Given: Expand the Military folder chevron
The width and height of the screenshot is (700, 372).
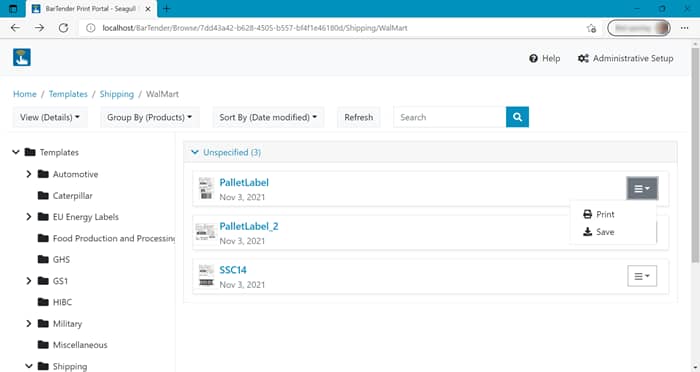Looking at the screenshot, I should click(x=29, y=323).
